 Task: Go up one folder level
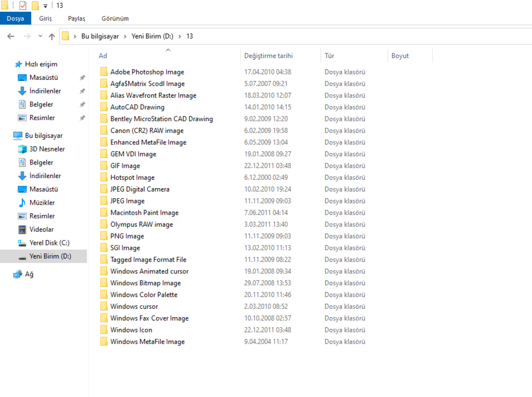coord(51,36)
